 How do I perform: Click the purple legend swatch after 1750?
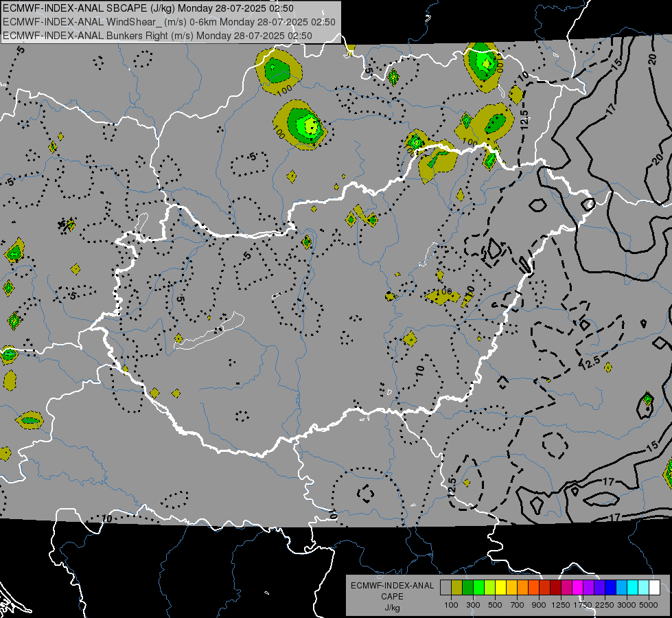pyautogui.click(x=588, y=588)
